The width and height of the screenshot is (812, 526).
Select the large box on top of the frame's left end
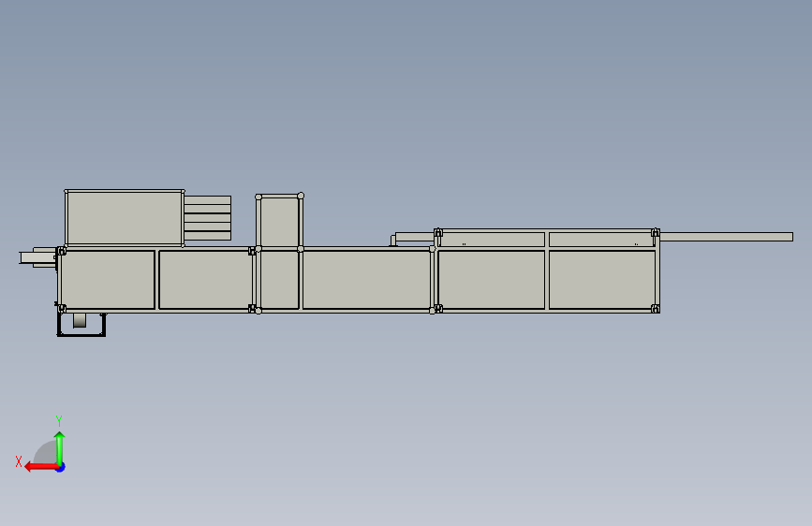[x=125, y=217]
